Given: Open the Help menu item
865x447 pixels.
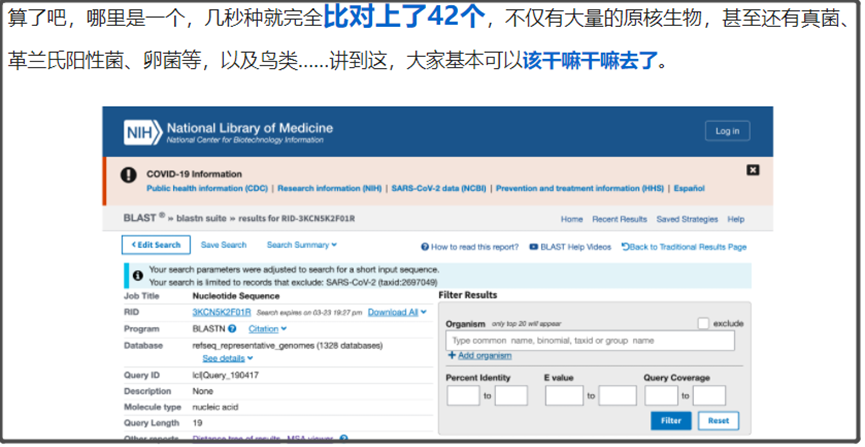Looking at the screenshot, I should pyautogui.click(x=735, y=219).
